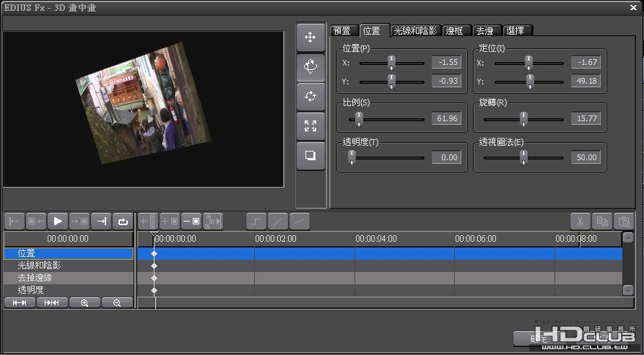Go to timeline start button
Image resolution: width=644 pixels, height=355 pixels.
click(14, 222)
